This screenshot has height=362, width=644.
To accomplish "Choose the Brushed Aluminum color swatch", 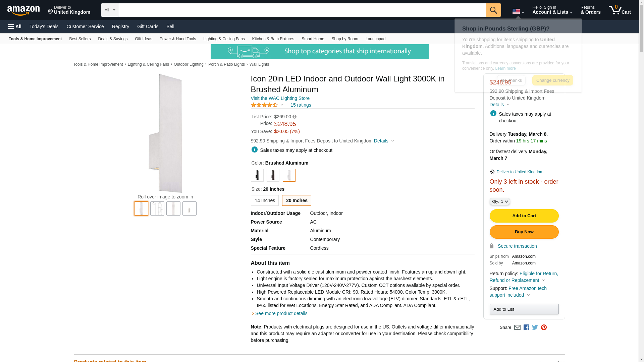I will [289, 175].
